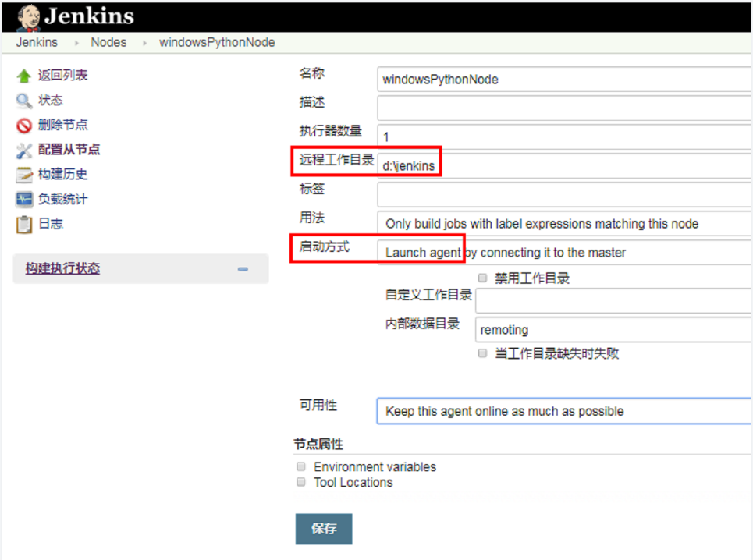Open the 启动方式 Launch agent dropdown
753x560 pixels.
[565, 253]
